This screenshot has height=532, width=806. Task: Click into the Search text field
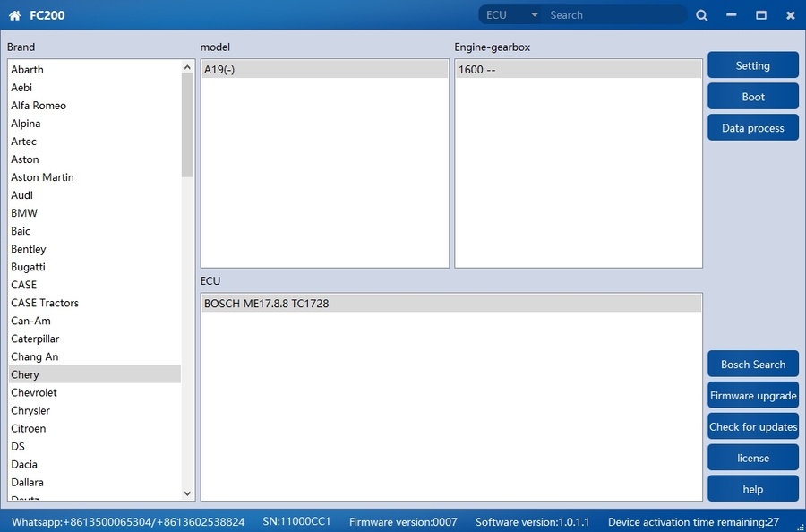pyautogui.click(x=613, y=15)
